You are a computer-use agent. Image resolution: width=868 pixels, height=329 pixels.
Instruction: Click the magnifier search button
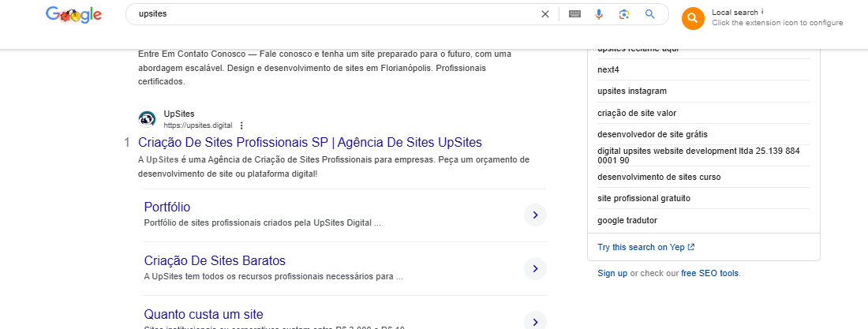[650, 14]
